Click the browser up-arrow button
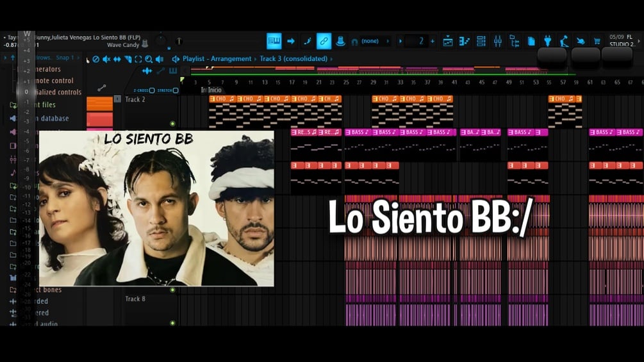 pos(13,58)
